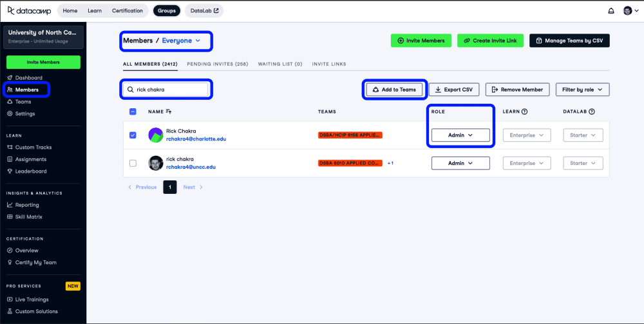The image size is (644, 324).
Task: Open the Invite Links tab
Action: [329, 64]
